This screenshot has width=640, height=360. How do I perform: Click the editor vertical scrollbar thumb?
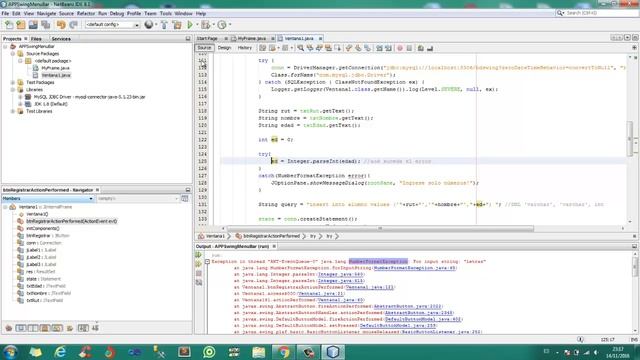[630, 139]
